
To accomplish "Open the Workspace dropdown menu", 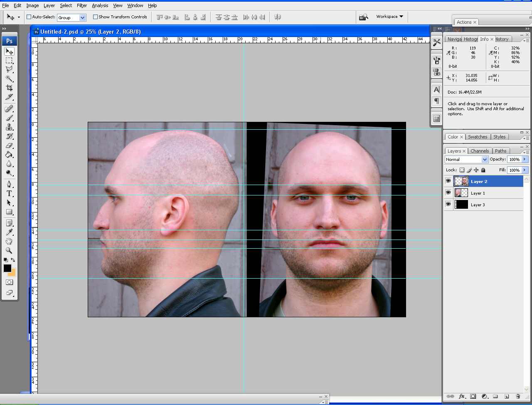I will pos(389,17).
